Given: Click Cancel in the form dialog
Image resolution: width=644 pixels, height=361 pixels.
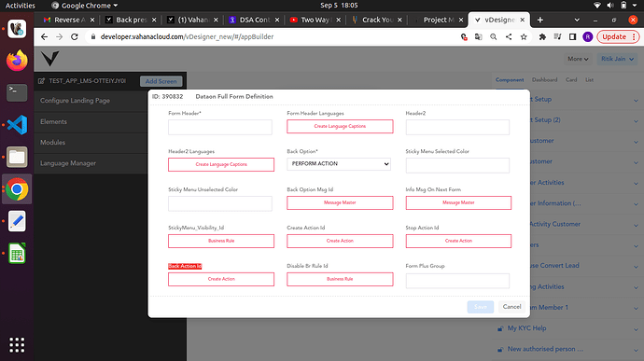Looking at the screenshot, I should tap(511, 307).
